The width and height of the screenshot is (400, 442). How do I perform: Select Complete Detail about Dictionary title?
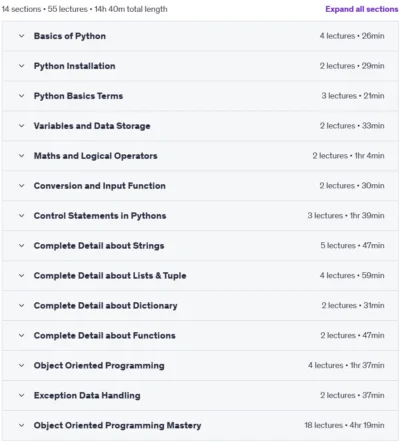click(x=105, y=306)
